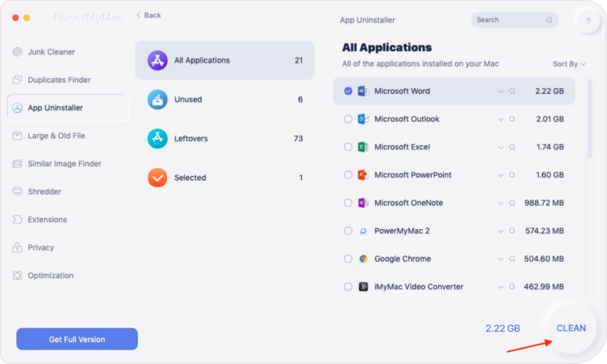Click the Optimization sidebar icon
607x364 pixels.
(x=17, y=275)
